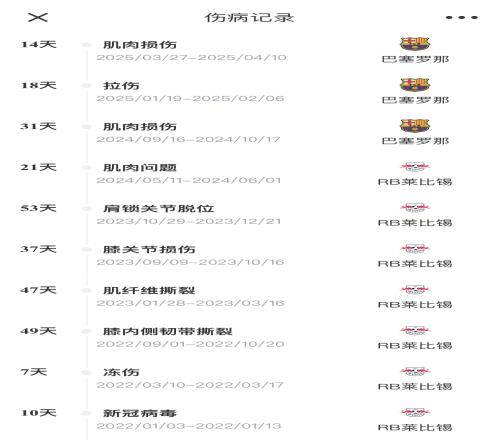Tap RB Leipzig logo beside frostbite entry
The width and height of the screenshot is (500, 440).
tap(415, 371)
